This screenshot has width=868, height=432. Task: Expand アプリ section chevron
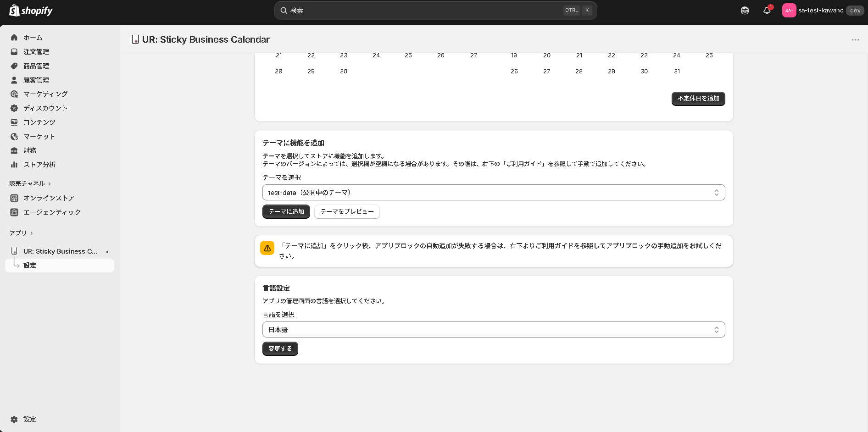click(x=32, y=233)
